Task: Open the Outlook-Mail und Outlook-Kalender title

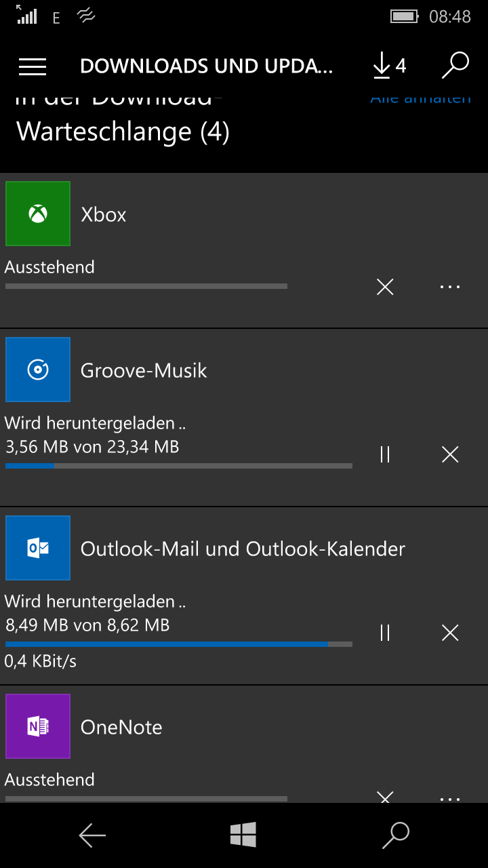Action: tap(243, 549)
